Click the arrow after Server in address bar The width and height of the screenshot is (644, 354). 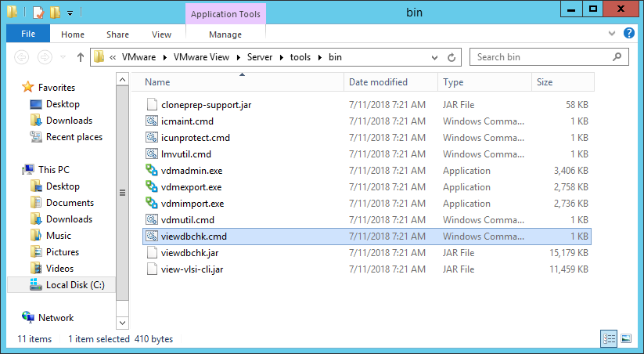pos(282,57)
